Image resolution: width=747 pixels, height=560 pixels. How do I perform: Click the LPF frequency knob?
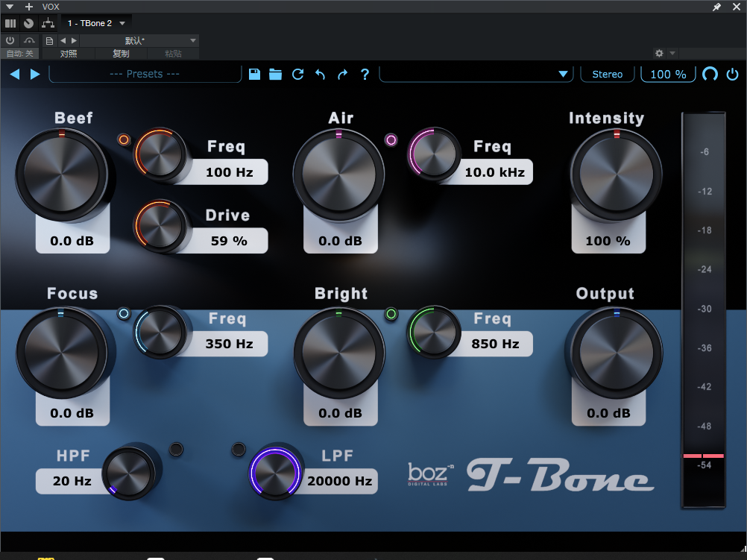tap(275, 474)
